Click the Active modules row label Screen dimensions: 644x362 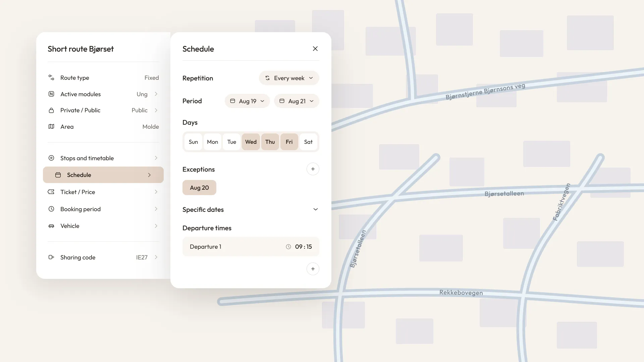(x=80, y=94)
